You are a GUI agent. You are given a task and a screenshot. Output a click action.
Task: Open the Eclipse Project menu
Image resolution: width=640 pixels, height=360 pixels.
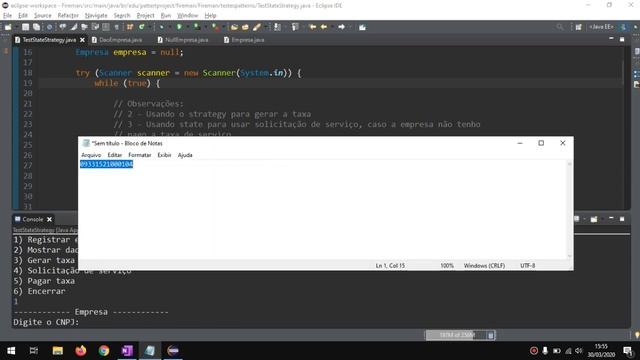(x=145, y=16)
